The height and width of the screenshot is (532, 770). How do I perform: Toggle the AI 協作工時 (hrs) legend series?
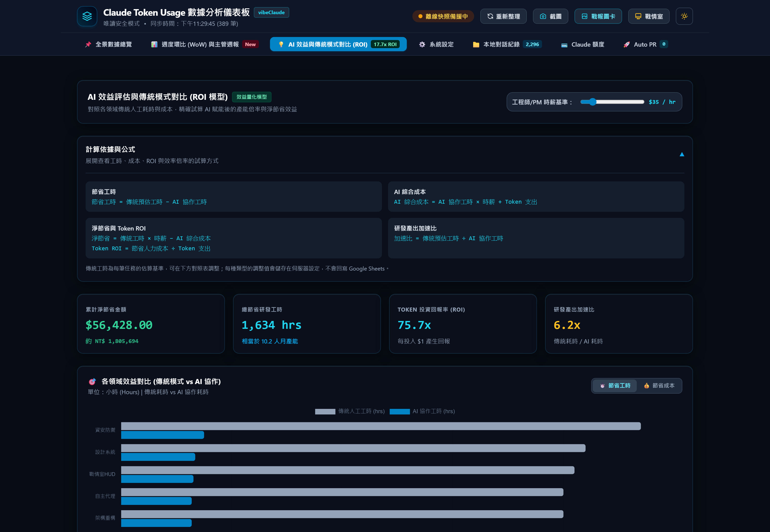(422, 411)
